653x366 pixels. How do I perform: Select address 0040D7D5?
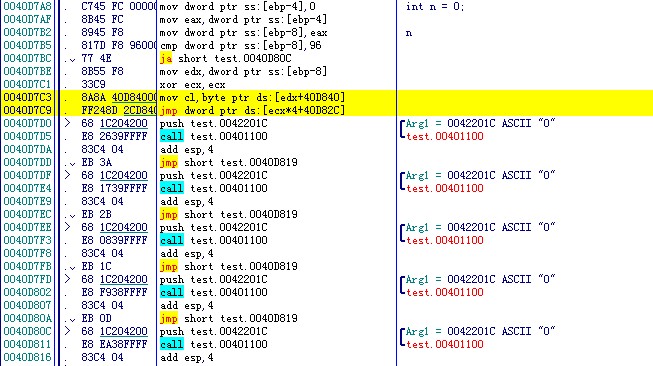pyautogui.click(x=27, y=136)
